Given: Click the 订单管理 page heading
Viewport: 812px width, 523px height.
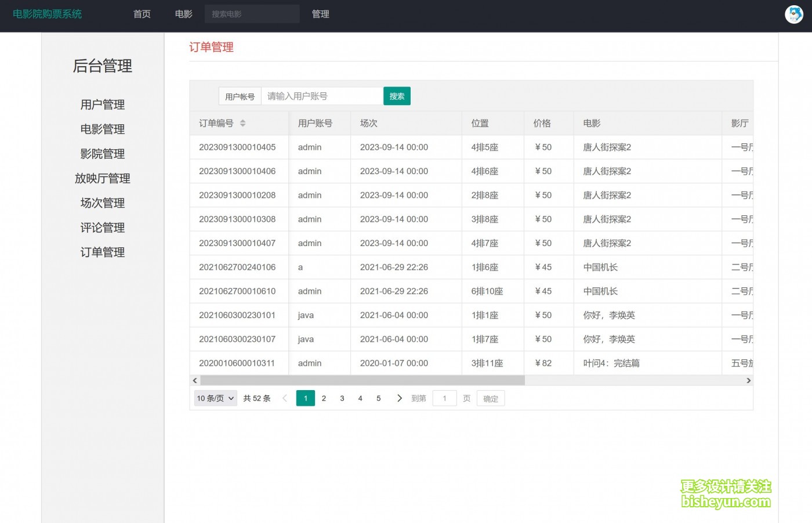Looking at the screenshot, I should point(211,47).
